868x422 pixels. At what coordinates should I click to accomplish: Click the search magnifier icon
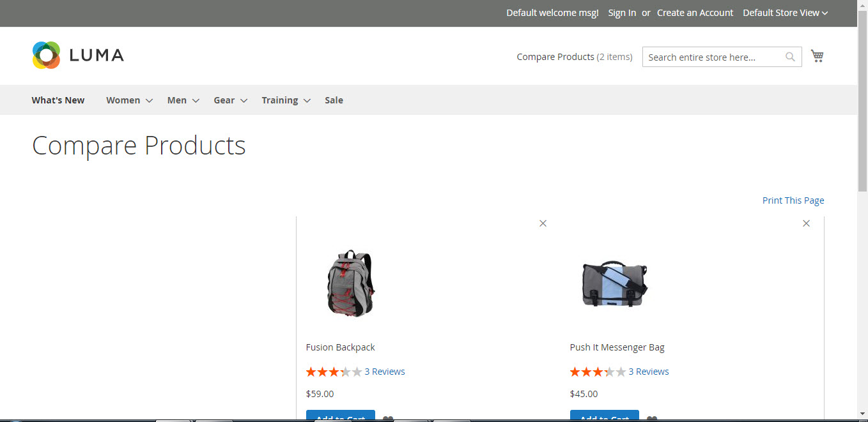tap(790, 57)
